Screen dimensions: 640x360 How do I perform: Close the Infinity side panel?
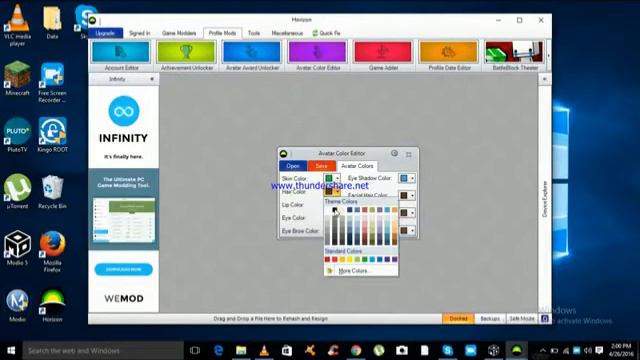[152, 79]
